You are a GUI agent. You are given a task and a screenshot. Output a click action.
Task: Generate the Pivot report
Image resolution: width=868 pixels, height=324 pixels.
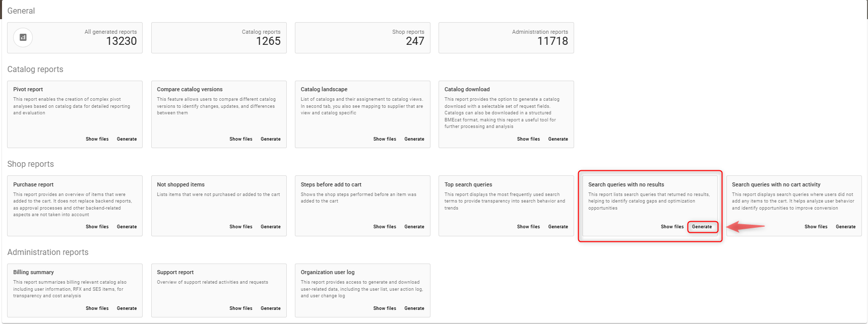(127, 139)
